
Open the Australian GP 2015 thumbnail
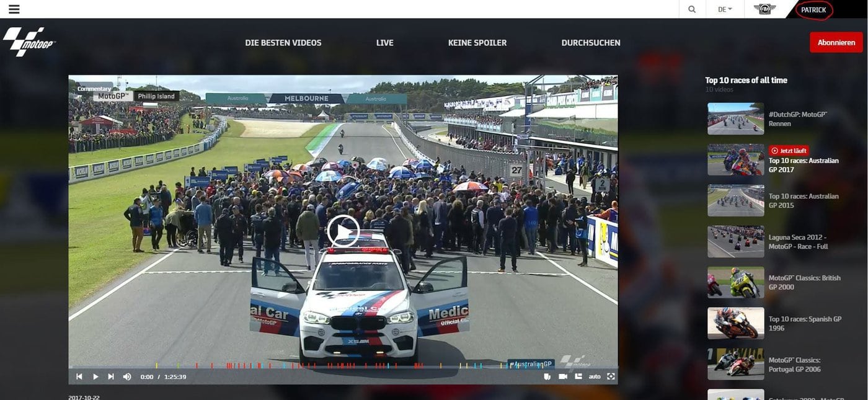[736, 200]
